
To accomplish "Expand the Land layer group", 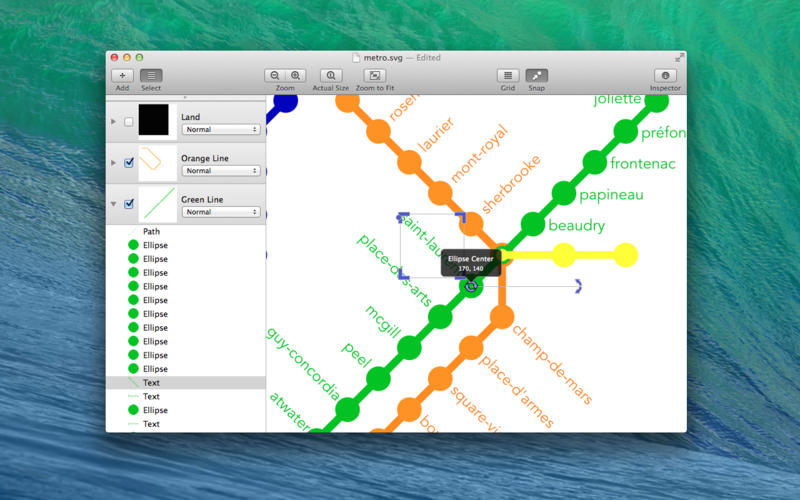I will tap(113, 122).
